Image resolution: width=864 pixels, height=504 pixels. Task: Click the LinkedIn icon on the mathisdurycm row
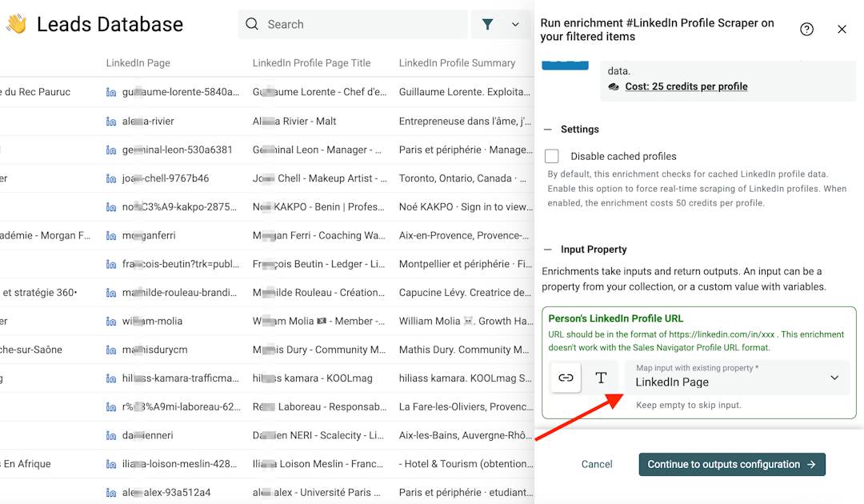coord(110,350)
